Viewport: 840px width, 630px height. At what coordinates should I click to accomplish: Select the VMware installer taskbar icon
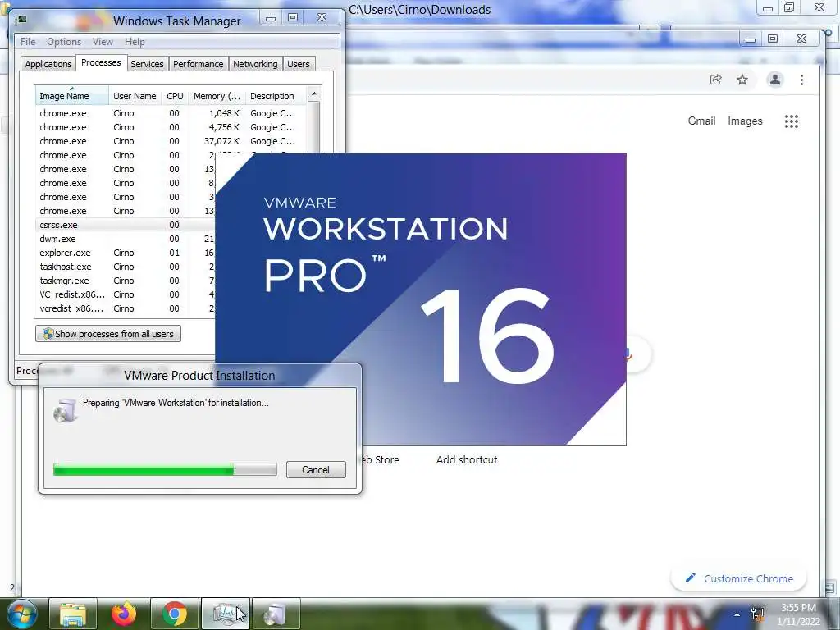pos(276,614)
